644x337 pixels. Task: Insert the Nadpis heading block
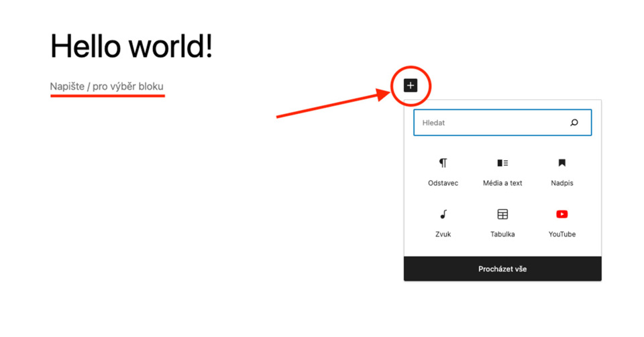[x=562, y=172]
